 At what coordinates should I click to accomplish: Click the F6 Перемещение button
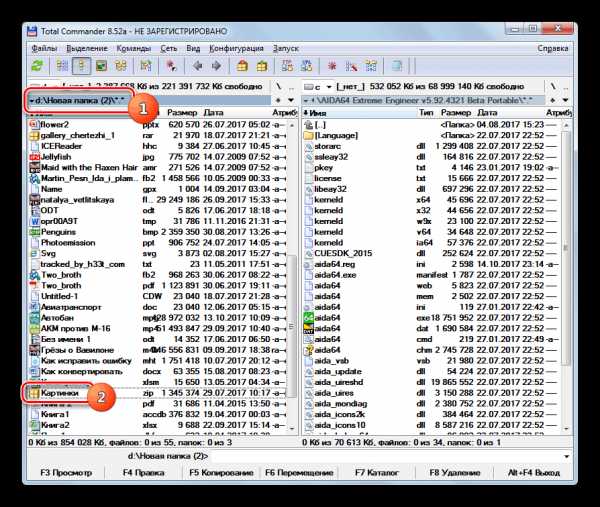299,473
